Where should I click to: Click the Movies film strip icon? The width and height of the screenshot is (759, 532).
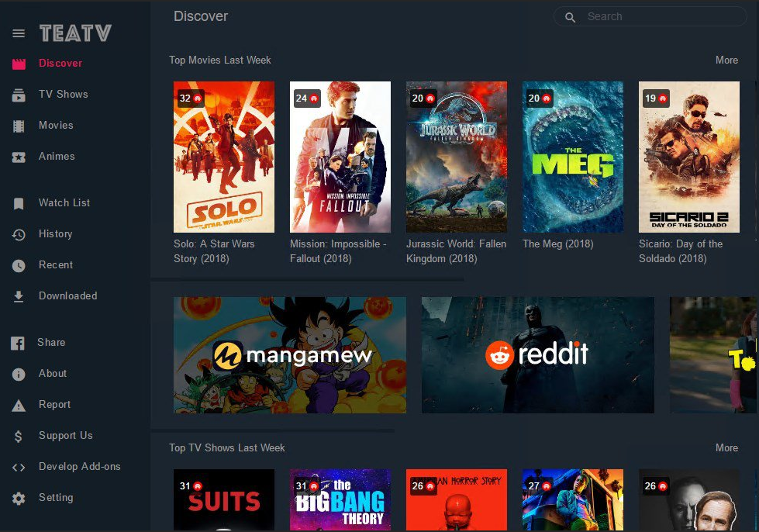19,126
